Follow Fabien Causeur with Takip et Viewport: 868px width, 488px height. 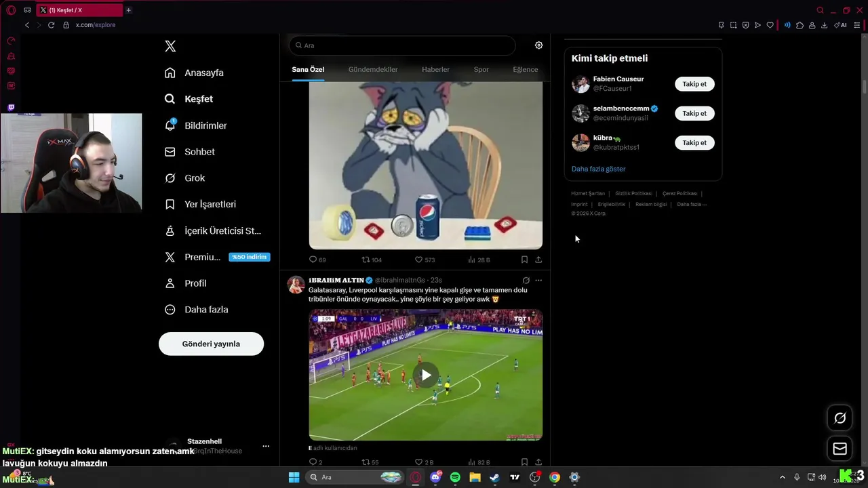click(x=694, y=84)
